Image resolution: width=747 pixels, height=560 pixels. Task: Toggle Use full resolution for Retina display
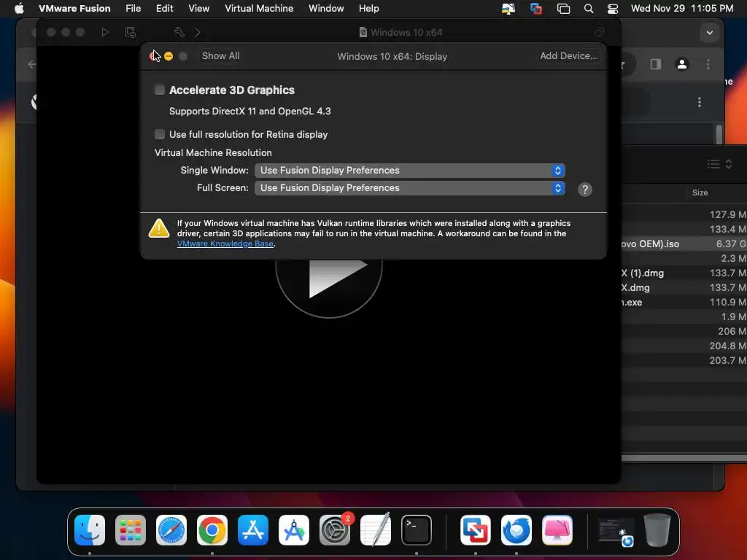tap(160, 134)
